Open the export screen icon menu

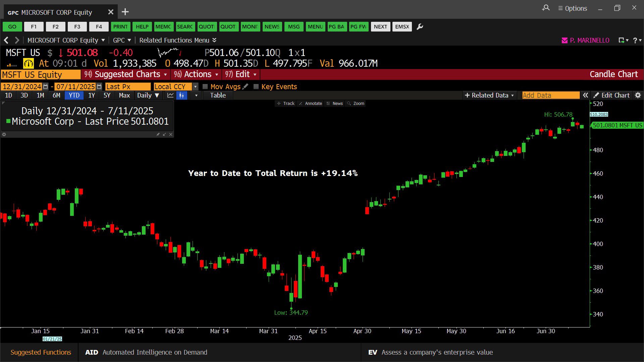[x=623, y=40]
